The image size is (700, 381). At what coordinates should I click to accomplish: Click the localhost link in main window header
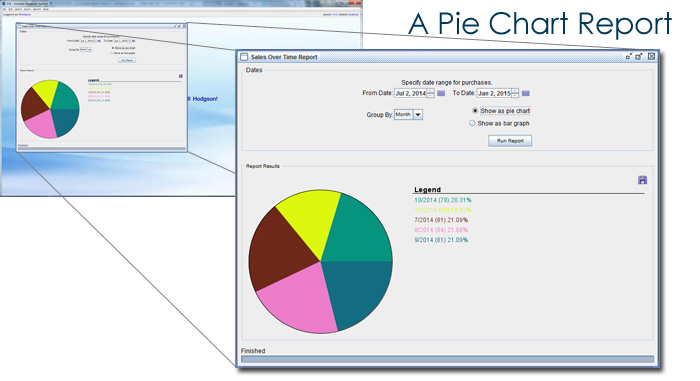point(353,14)
